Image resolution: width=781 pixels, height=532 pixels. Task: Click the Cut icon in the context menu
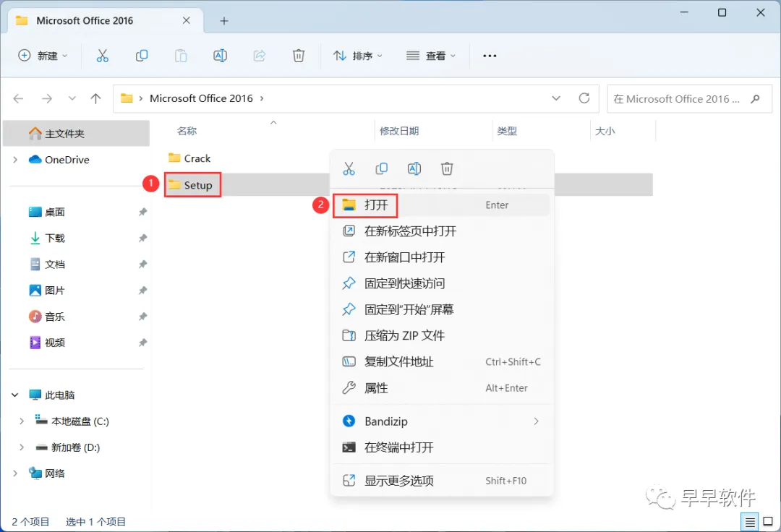349,168
